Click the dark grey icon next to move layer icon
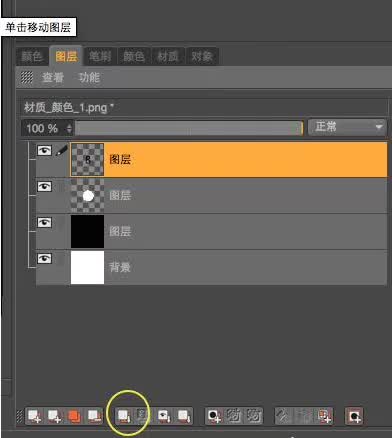The width and height of the screenshot is (392, 438). (x=142, y=416)
